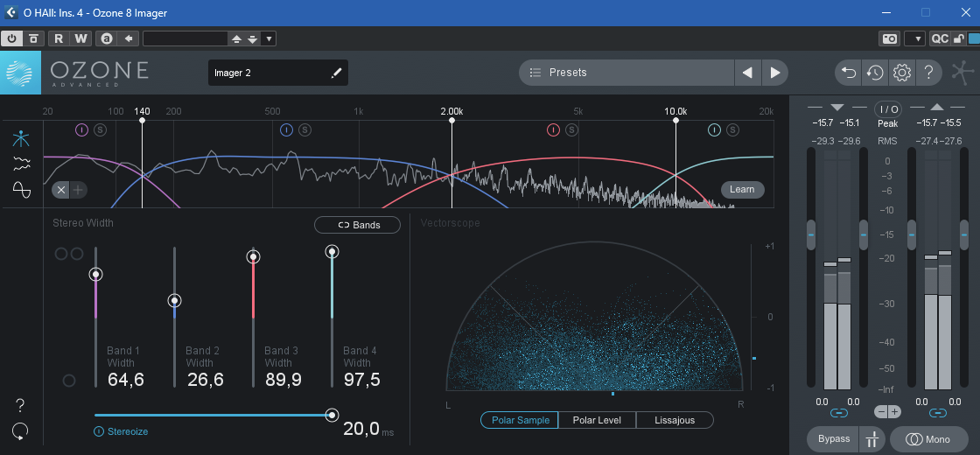Click the 140 Hz crossover marker

tap(142, 120)
